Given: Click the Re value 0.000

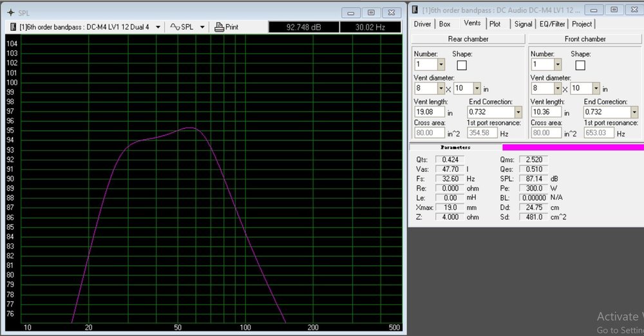Looking at the screenshot, I should click(450, 189).
